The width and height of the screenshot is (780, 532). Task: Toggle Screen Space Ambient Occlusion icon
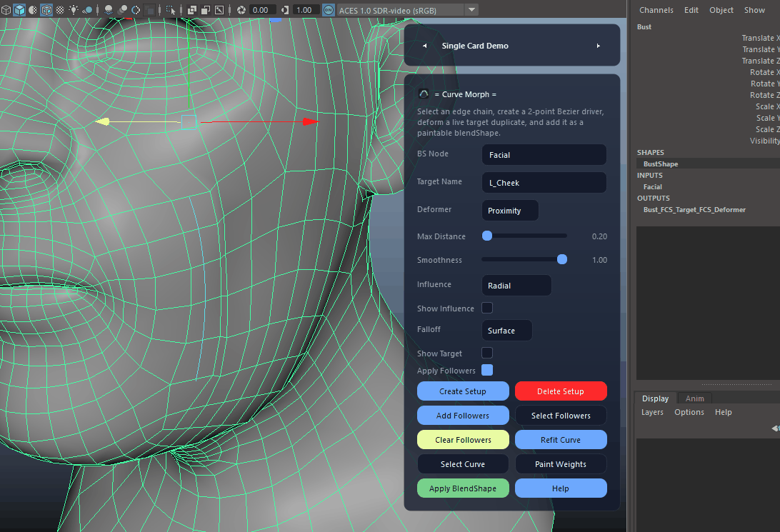[x=109, y=10]
